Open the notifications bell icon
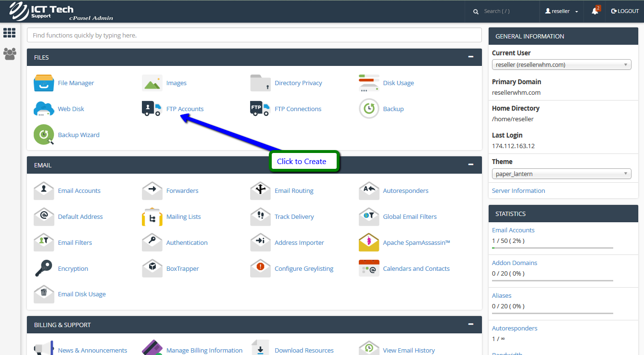The image size is (644, 355). [x=595, y=11]
